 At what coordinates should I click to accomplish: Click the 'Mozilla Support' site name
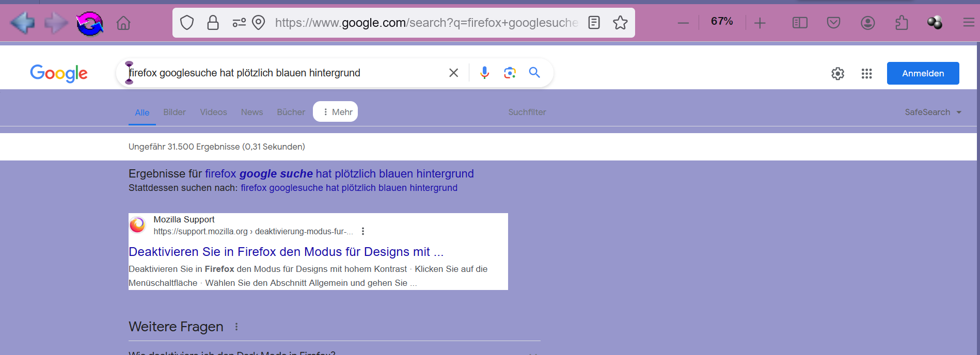coord(184,219)
